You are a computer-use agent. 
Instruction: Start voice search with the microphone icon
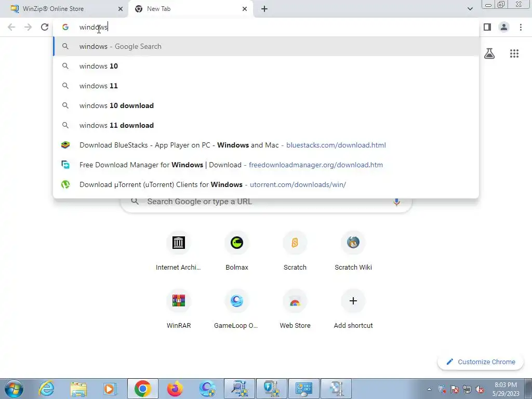coord(396,202)
